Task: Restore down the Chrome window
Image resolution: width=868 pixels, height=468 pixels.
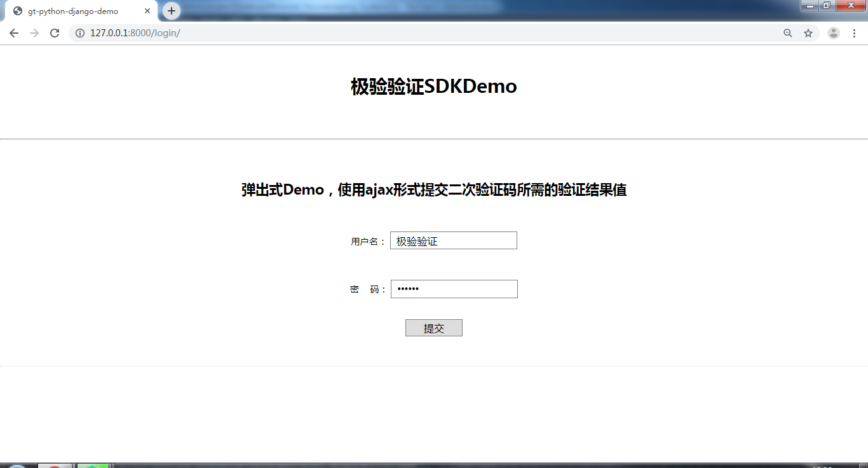Action: pyautogui.click(x=827, y=6)
